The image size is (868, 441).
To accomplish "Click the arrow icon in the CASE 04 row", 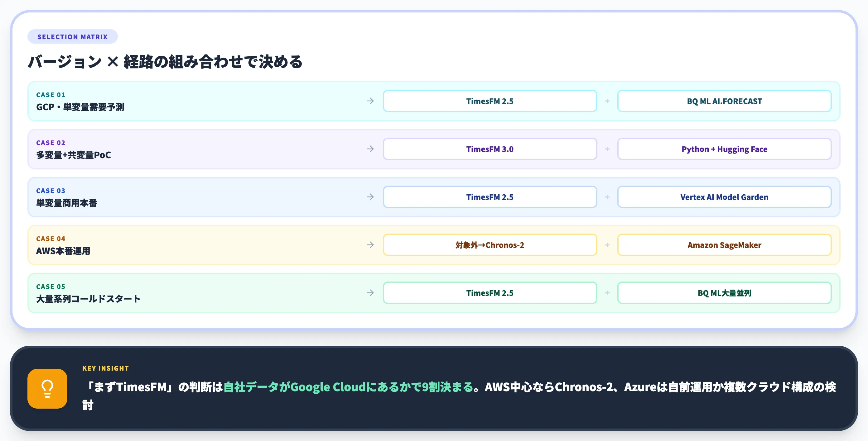I will pyautogui.click(x=370, y=245).
